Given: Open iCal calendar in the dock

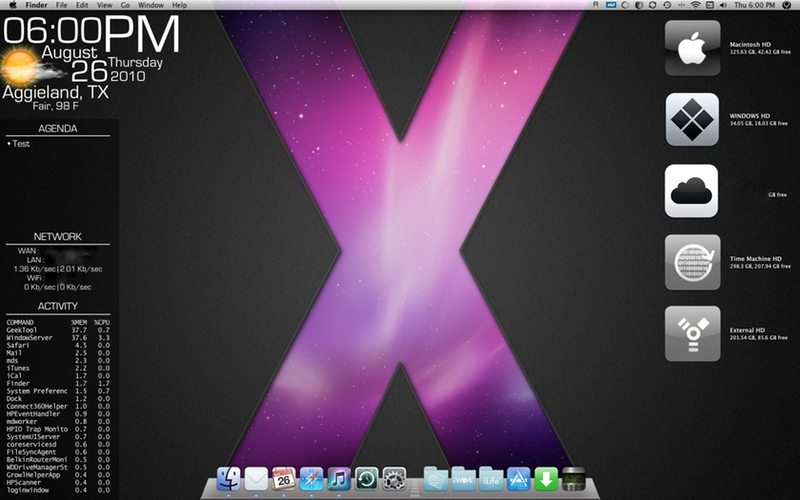Looking at the screenshot, I should pos(284,479).
